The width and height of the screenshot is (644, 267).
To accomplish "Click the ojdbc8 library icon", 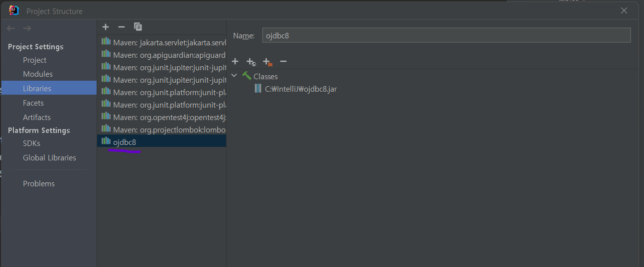I will click(x=106, y=141).
